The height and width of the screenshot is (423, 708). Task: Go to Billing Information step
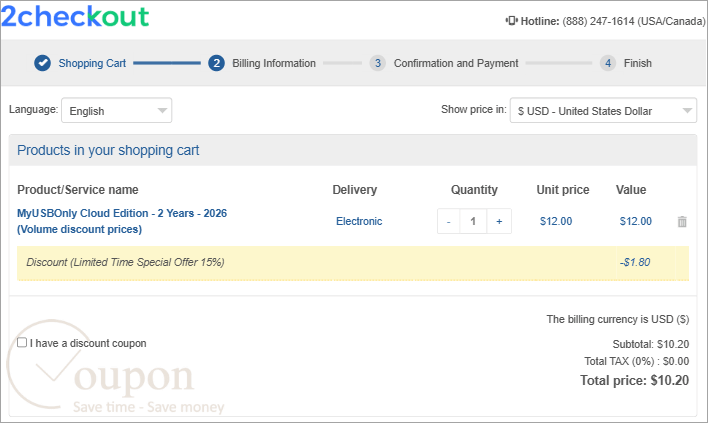tap(274, 63)
